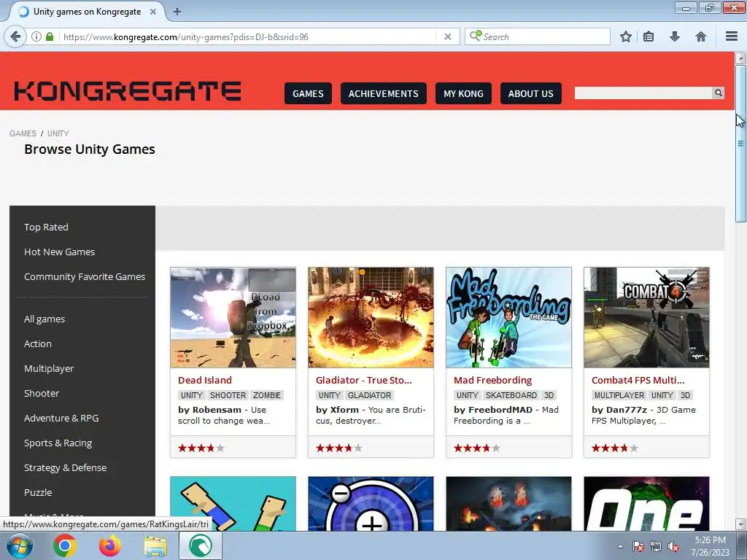Choose Adventure & RPG category
Screen dimensions: 747x560
coord(61,418)
